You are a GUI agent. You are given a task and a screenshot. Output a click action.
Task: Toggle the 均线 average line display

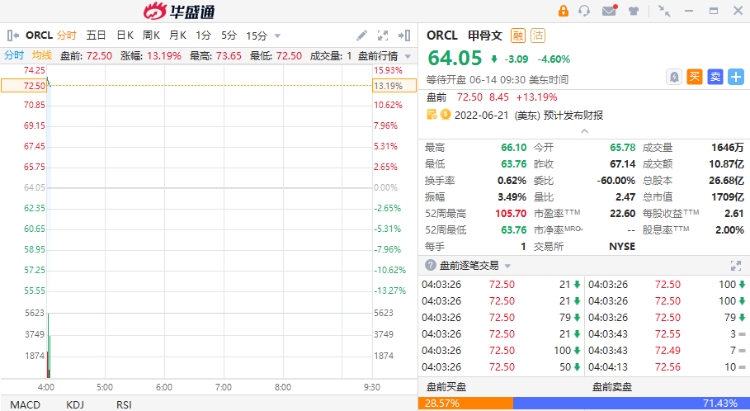click(41, 55)
